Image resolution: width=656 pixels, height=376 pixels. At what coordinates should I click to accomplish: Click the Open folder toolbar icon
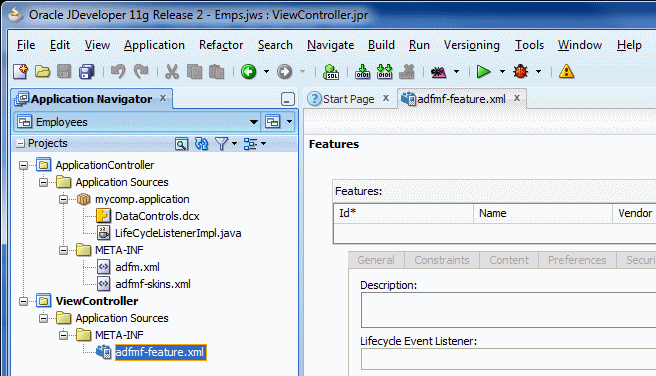tap(42, 72)
